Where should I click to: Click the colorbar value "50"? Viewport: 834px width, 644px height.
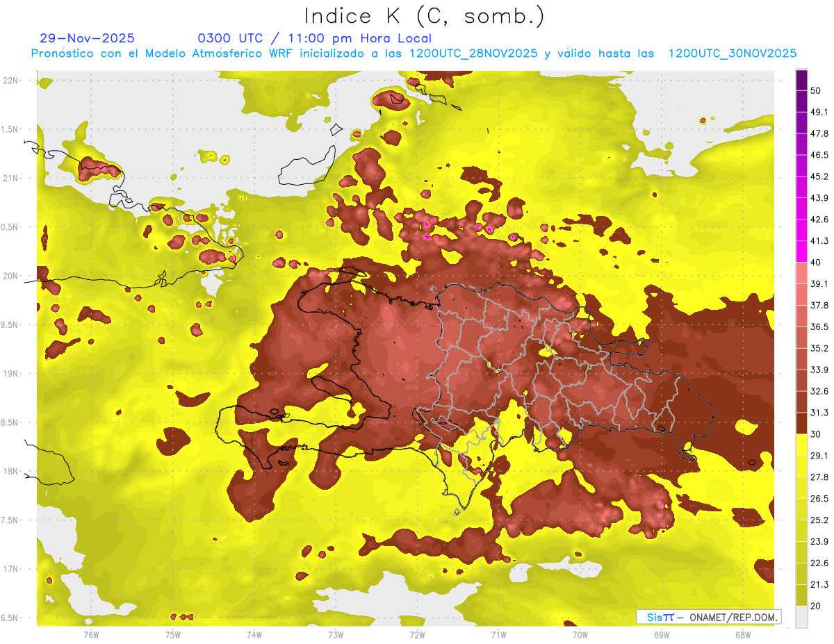[816, 90]
